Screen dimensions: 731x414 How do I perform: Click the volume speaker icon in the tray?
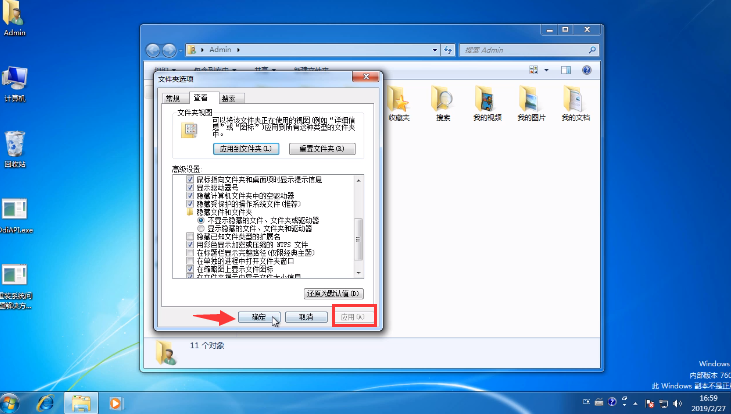[677, 404]
